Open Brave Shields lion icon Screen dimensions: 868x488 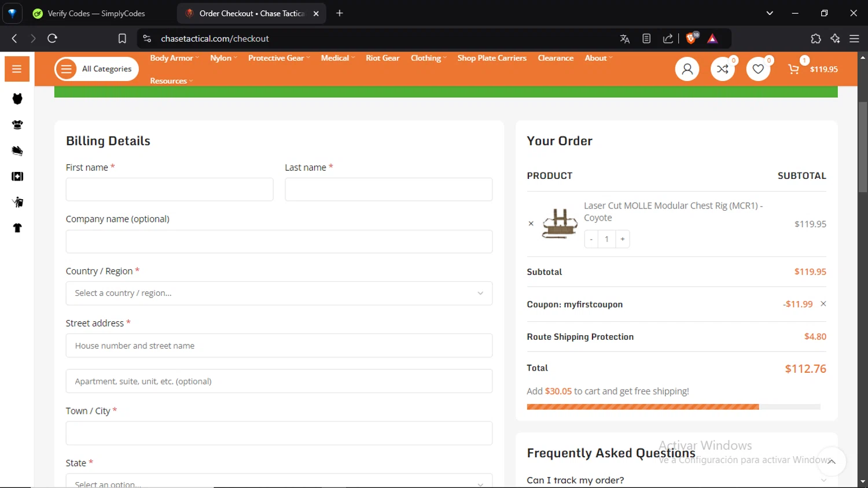tap(691, 39)
